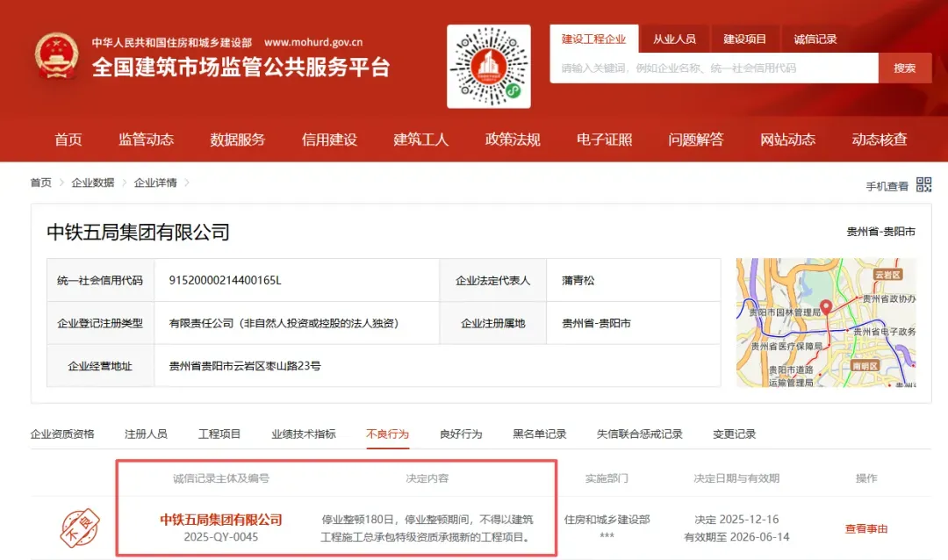Screen dimensions: 948x560
Task: Switch to the 失信联合惩戒记录 tab
Action: pos(640,434)
